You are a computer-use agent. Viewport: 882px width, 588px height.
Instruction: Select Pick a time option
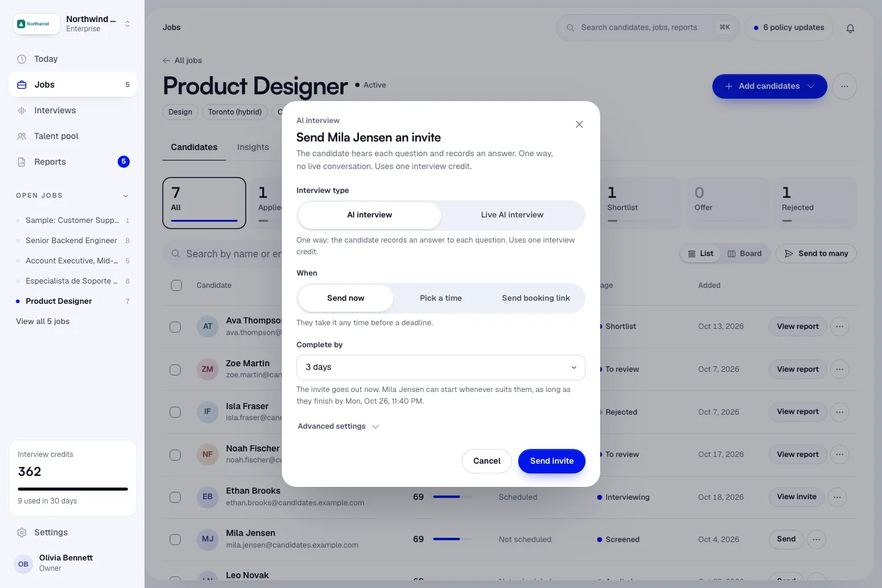coord(441,298)
